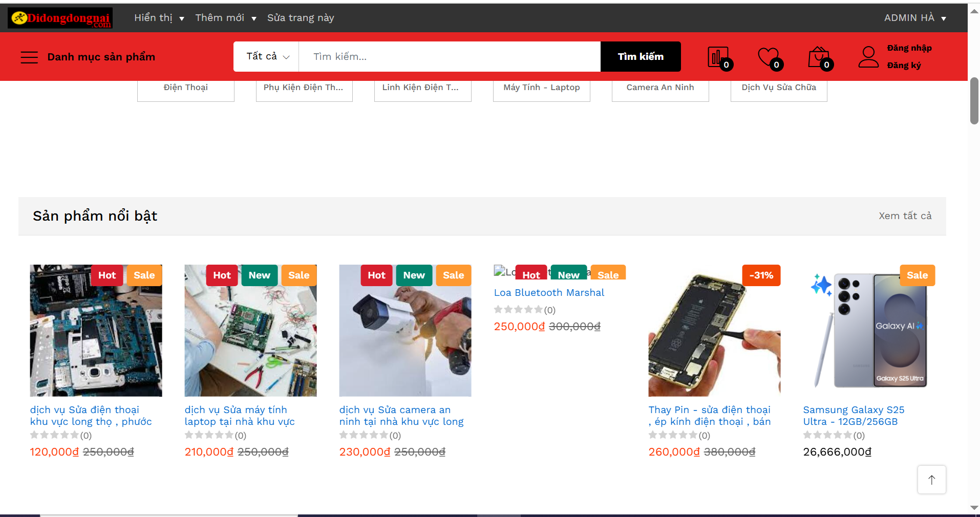Open the Samsung Galaxy S25 Ultra product link
The height and width of the screenshot is (517, 980).
[854, 416]
